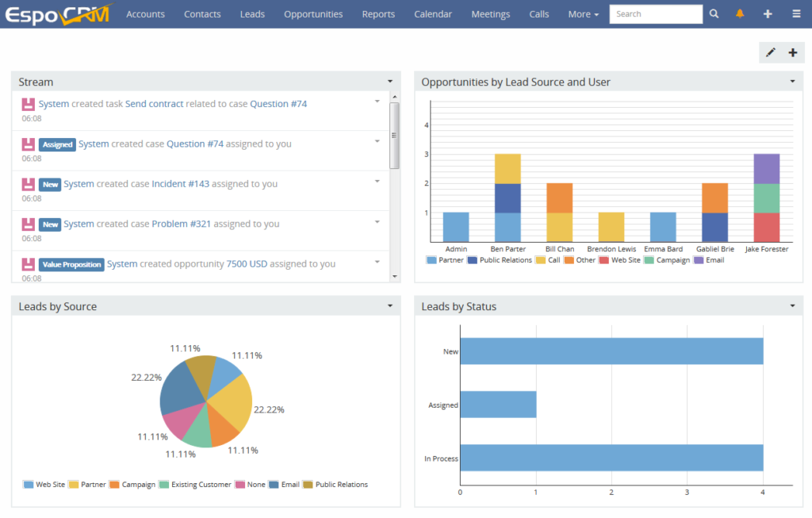Click the New label on Incident #143

coord(50,184)
